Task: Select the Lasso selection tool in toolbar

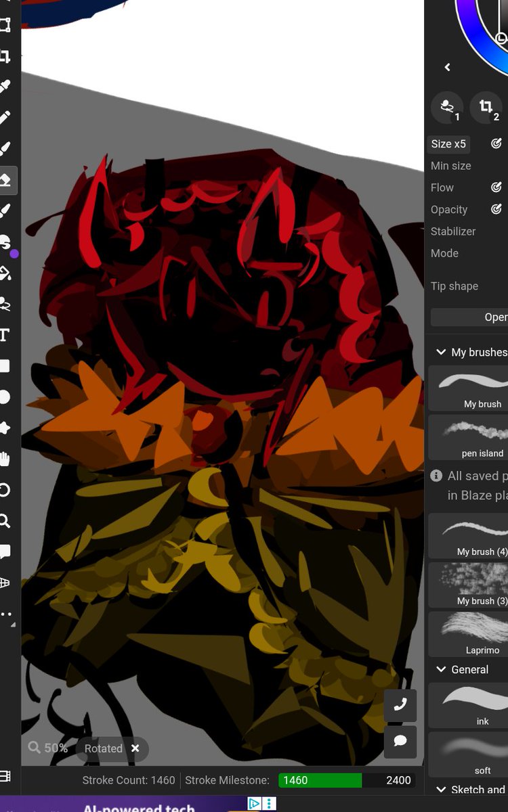Action: (4, 304)
